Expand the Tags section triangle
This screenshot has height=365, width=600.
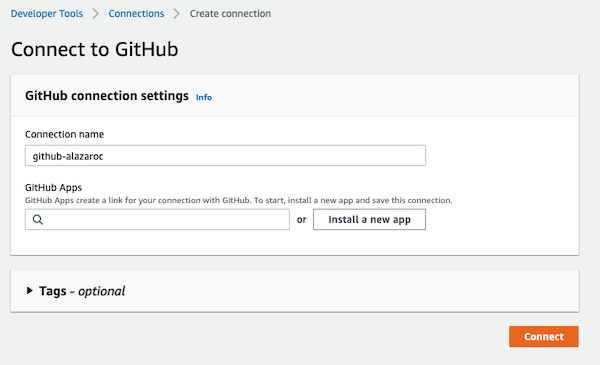tap(29, 291)
